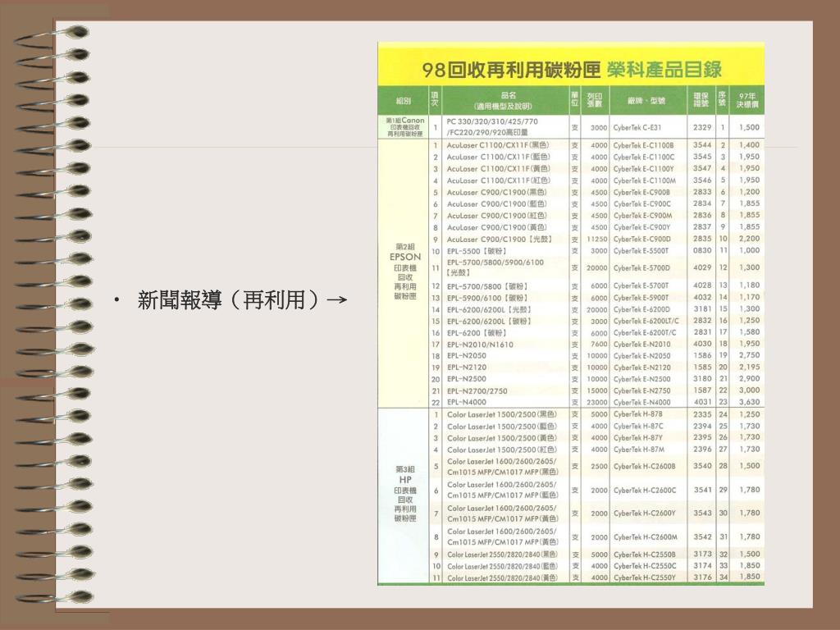840x630 pixels.
Task: Click product PC 330/320/310/425/770
Action: point(492,121)
